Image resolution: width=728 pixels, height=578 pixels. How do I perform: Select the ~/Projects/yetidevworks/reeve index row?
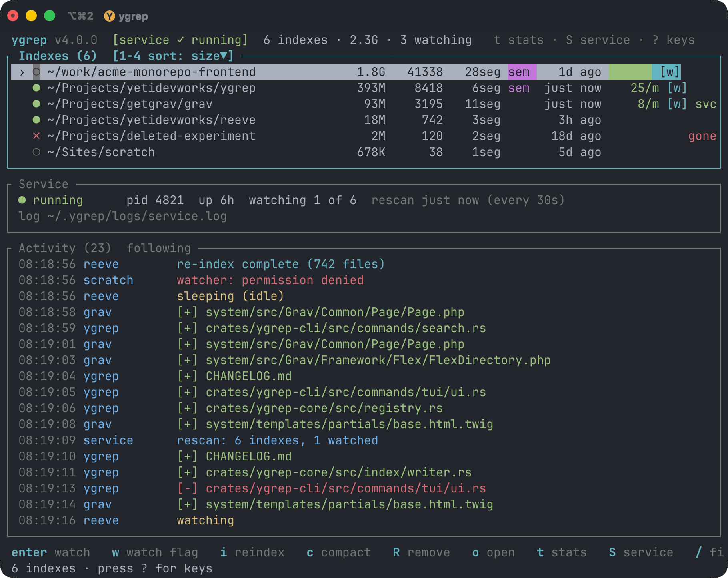[364, 120]
